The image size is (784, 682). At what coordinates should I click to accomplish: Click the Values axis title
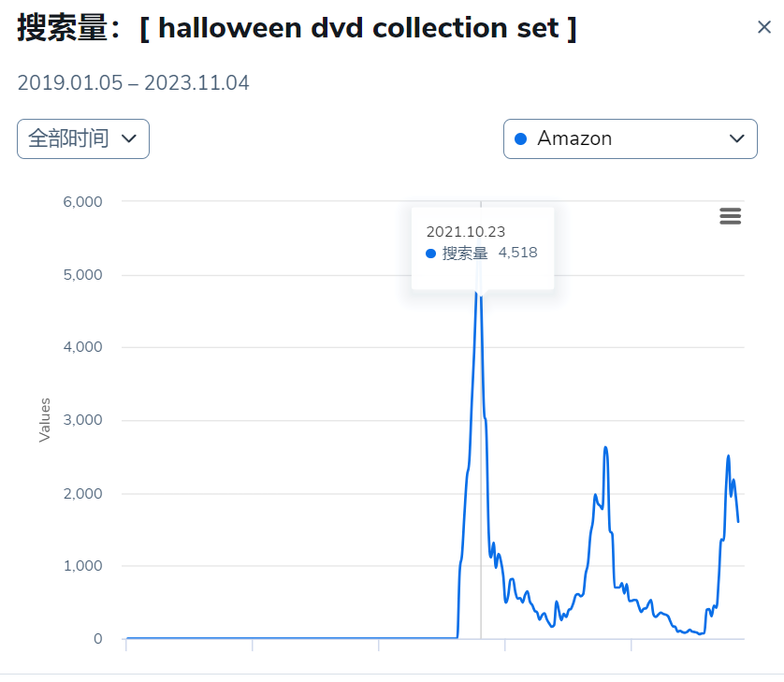[45, 420]
